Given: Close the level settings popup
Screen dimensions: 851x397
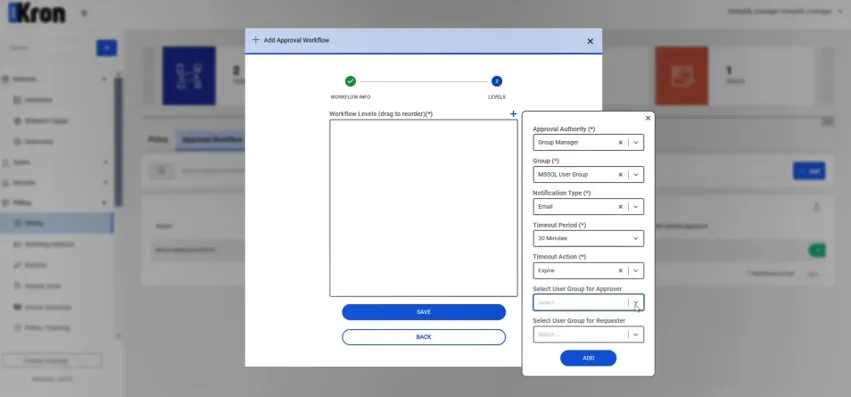Looking at the screenshot, I should point(647,118).
